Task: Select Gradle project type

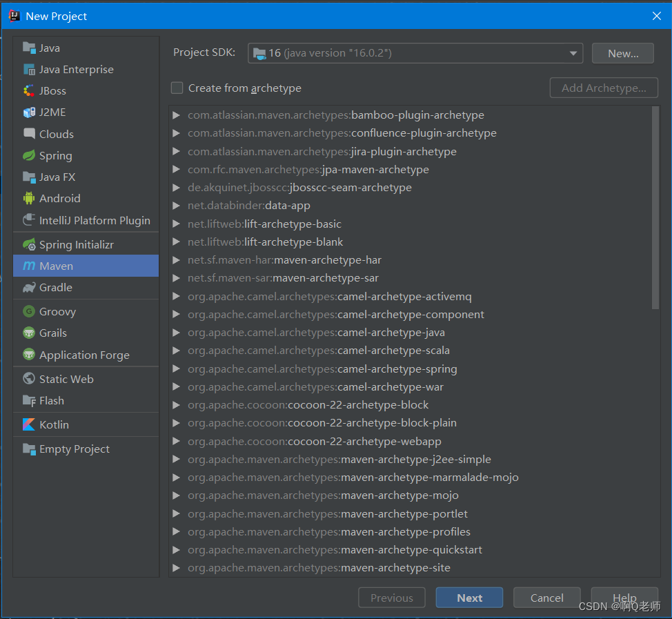Action: coord(86,287)
